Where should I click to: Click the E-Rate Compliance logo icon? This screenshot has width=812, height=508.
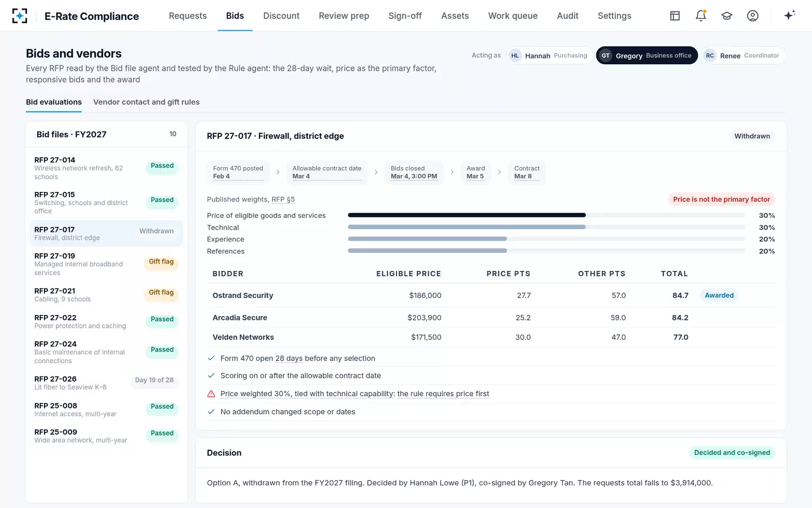20,16
